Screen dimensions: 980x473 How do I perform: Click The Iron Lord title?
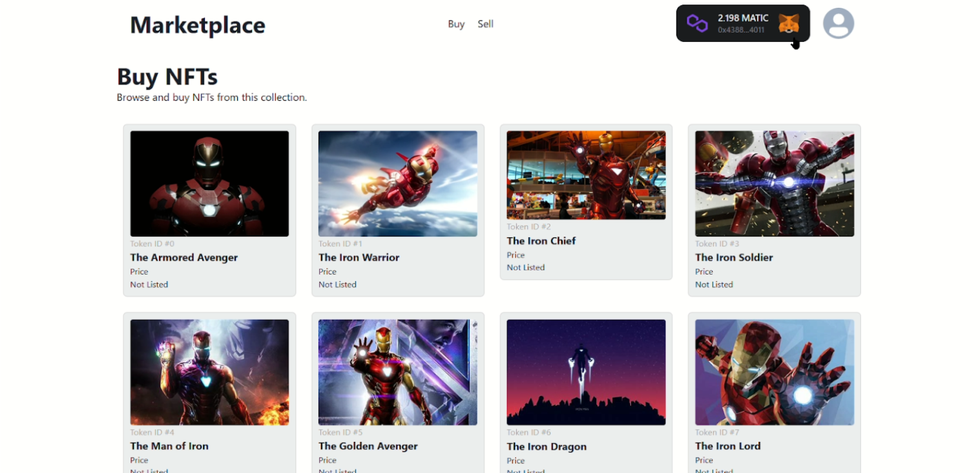tap(728, 446)
